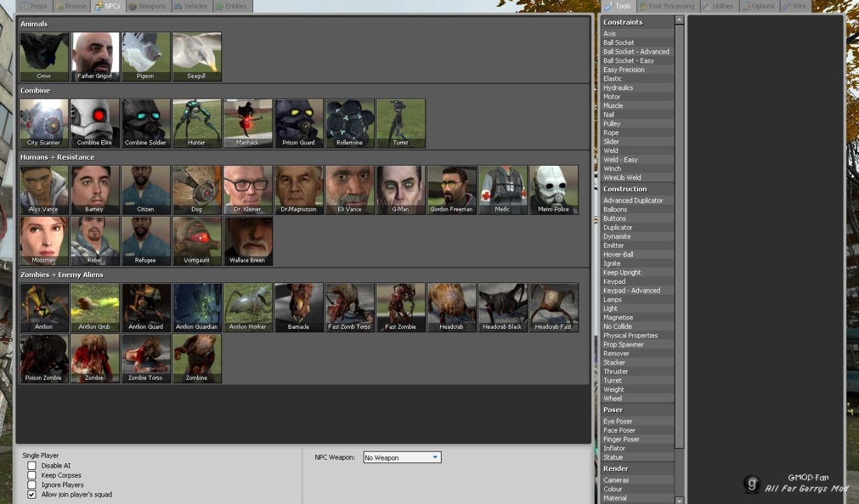
Task: Spawn the Crow NPC icon
Action: tap(44, 56)
